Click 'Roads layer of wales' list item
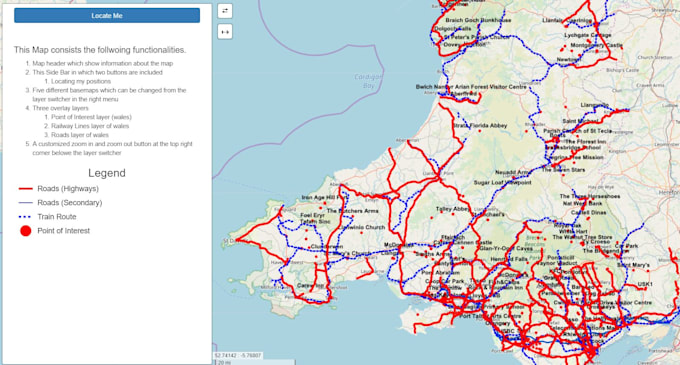The width and height of the screenshot is (680, 365). click(x=80, y=135)
